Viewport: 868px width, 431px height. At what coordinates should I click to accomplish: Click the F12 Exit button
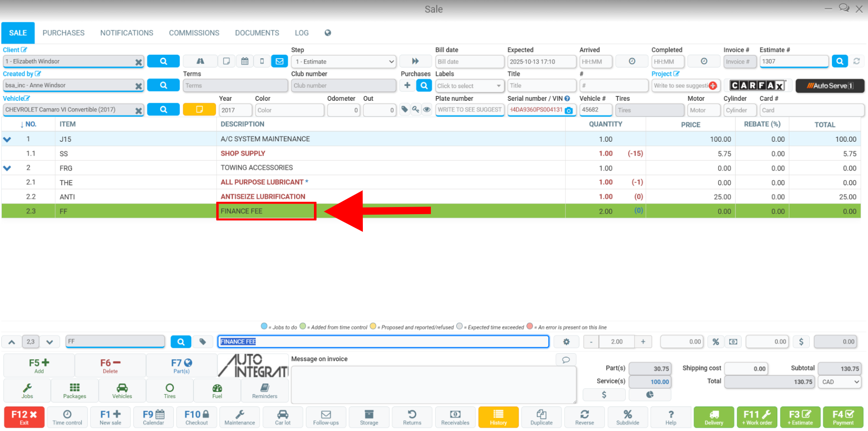coord(24,417)
